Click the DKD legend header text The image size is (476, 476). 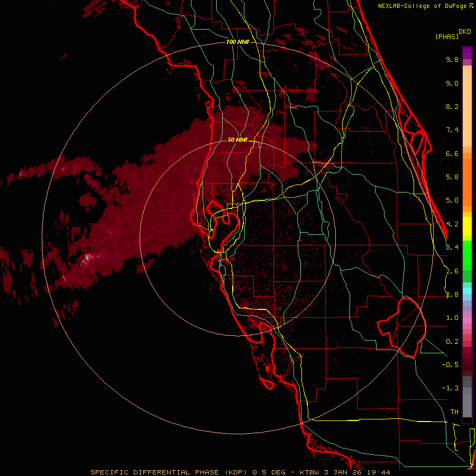[465, 32]
